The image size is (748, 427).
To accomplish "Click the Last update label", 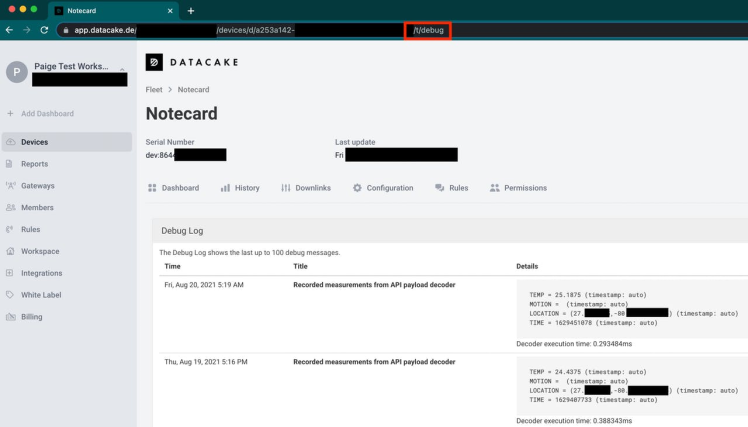I will [x=355, y=142].
